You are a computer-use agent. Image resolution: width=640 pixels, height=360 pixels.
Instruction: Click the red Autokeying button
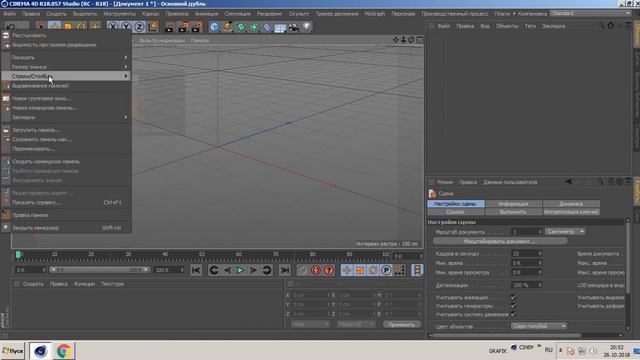pyautogui.click(x=316, y=270)
